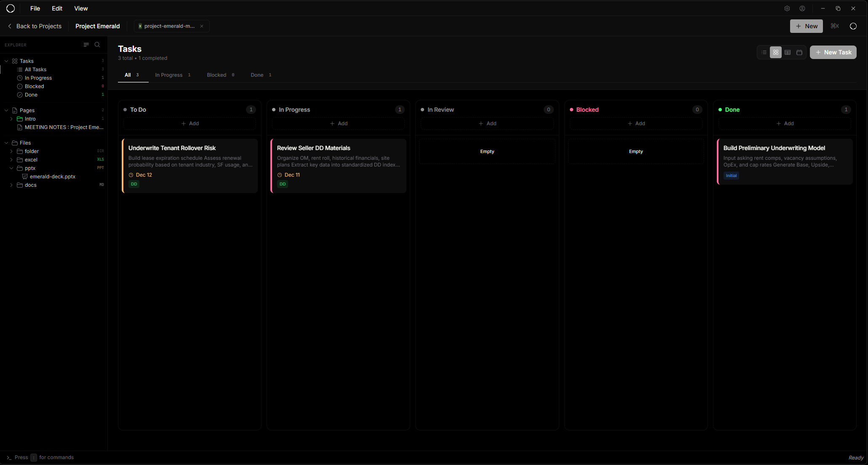Click the New Task button
Screen dimensions: 868x465
[833, 52]
